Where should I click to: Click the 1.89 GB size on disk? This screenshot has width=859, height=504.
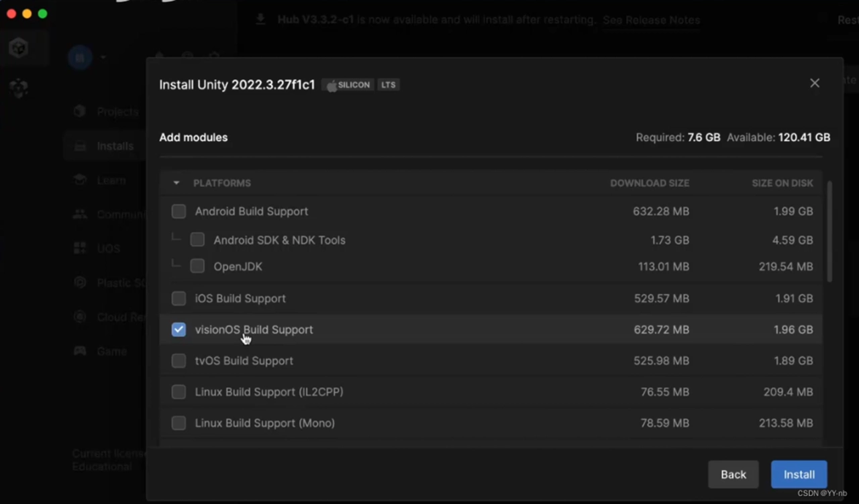793,360
